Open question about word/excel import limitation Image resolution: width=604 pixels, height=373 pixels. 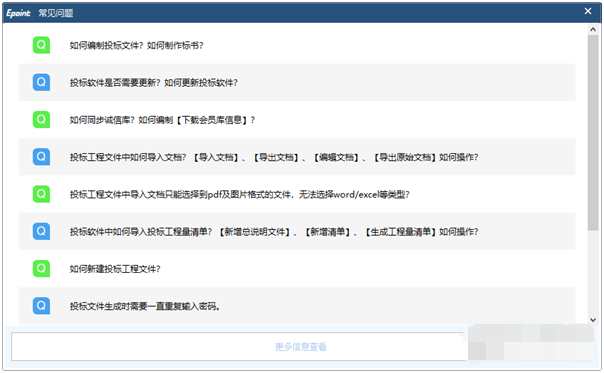pyautogui.click(x=239, y=194)
